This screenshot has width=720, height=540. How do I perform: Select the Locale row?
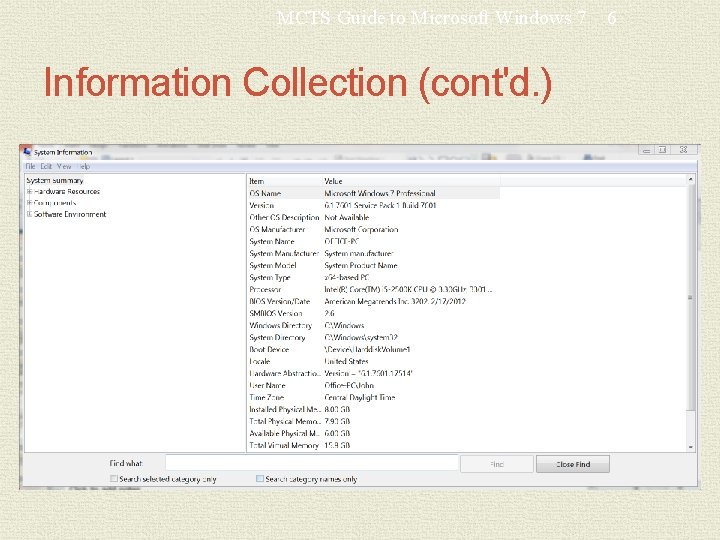click(x=373, y=361)
